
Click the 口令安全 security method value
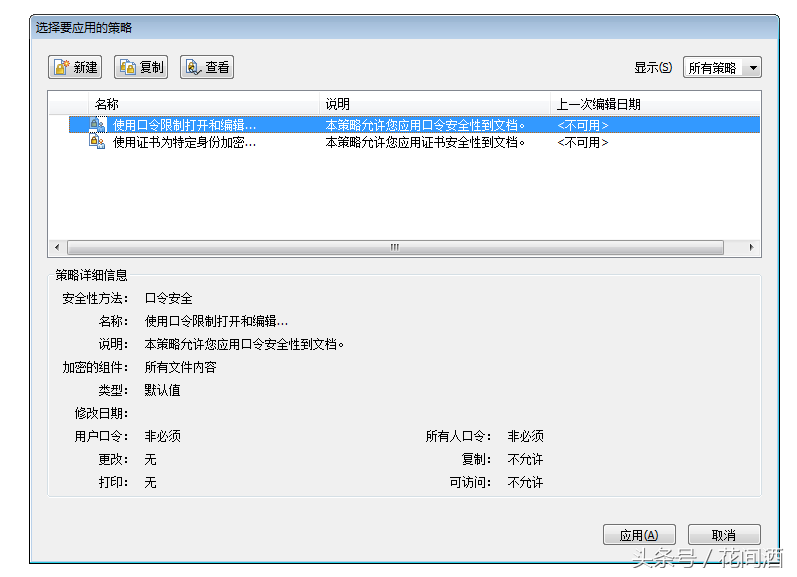coord(169,298)
